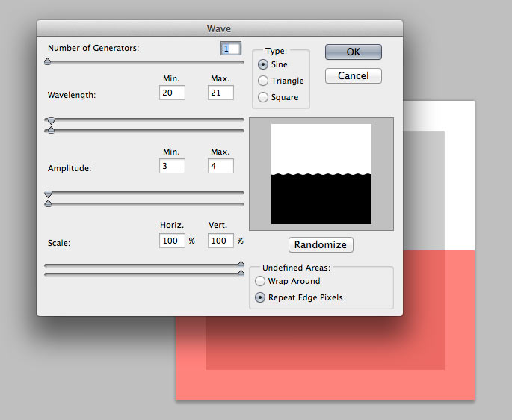
Task: Click the wave preview thumbnail
Action: [321, 174]
